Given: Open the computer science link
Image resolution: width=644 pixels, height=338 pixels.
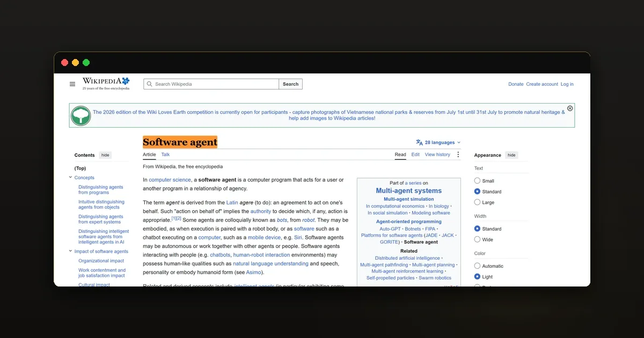Looking at the screenshot, I should [170, 180].
